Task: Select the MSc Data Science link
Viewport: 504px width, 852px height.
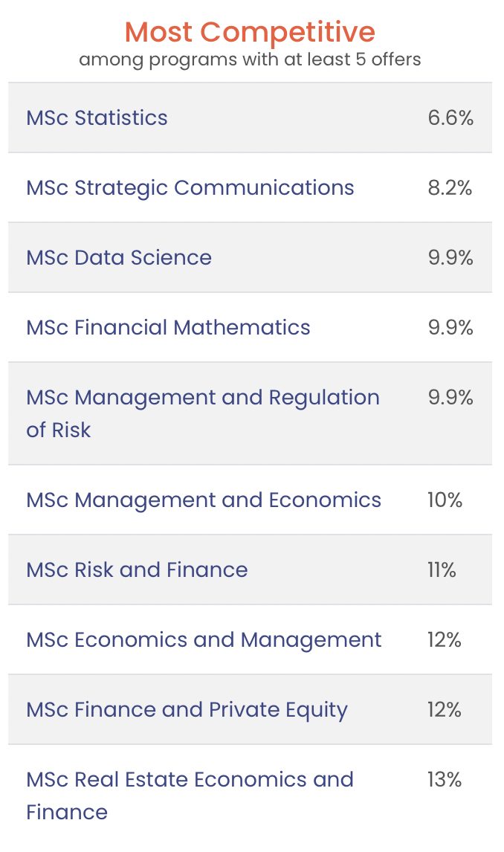Action: [119, 257]
